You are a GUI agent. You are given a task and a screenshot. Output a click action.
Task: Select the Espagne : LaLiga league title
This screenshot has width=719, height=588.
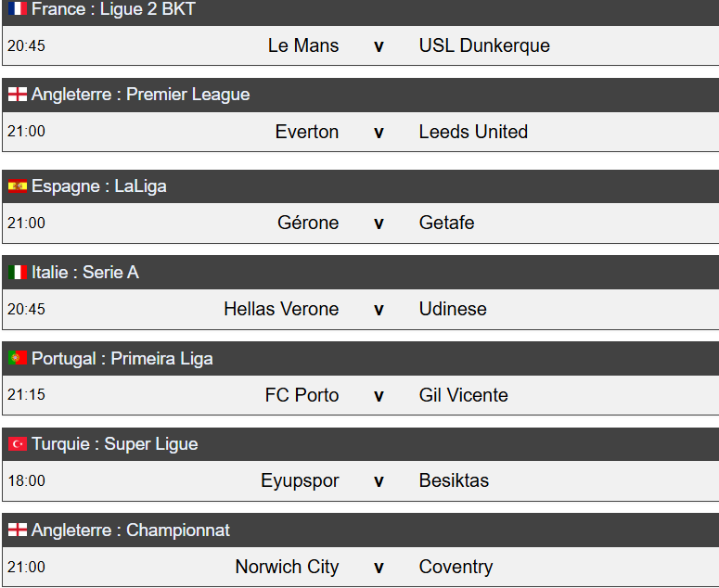tap(99, 186)
